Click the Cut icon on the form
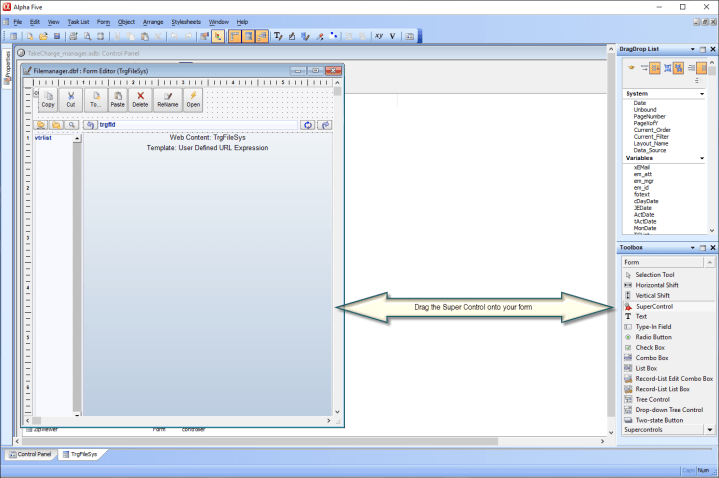The width and height of the screenshot is (719, 478). (70, 98)
